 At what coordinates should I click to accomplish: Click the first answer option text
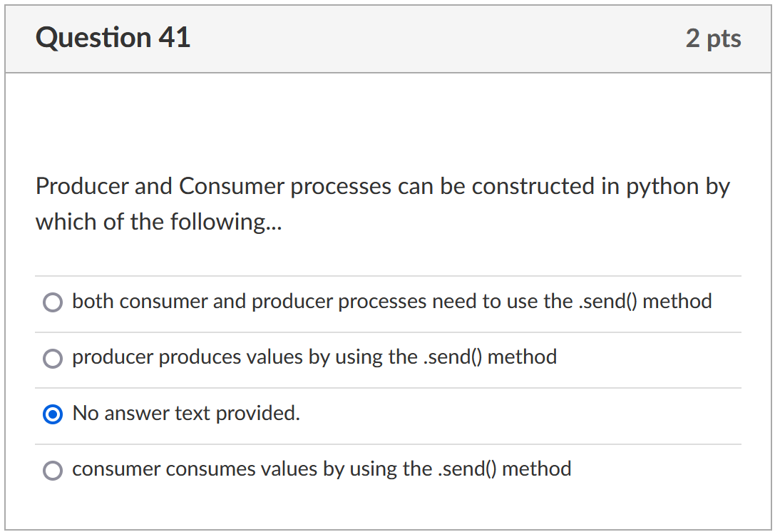[391, 302]
